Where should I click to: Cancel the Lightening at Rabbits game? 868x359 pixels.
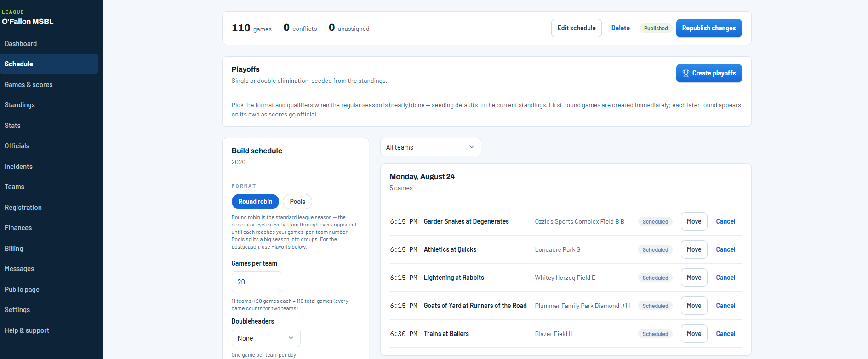(x=725, y=278)
